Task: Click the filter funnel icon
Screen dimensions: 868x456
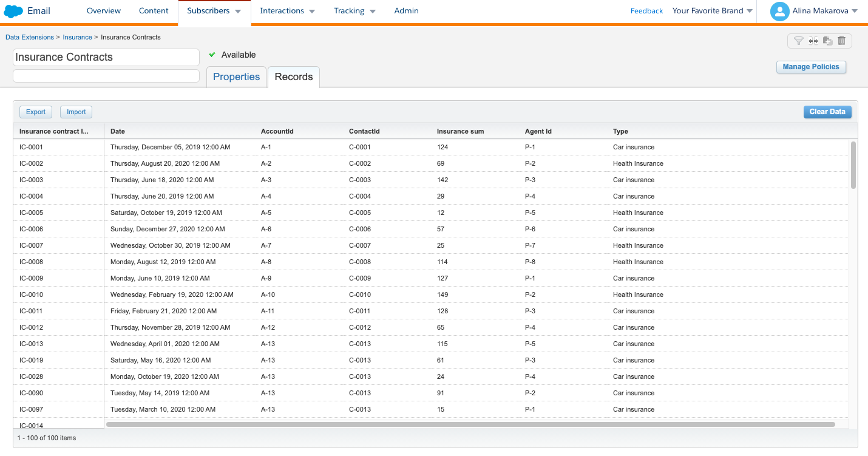Action: click(x=798, y=41)
